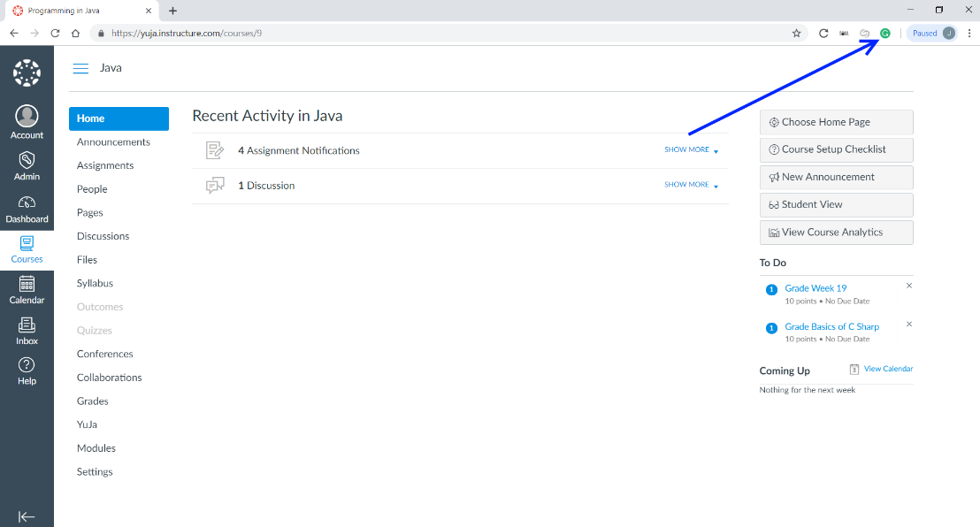Open the View Calendar link

click(x=888, y=369)
